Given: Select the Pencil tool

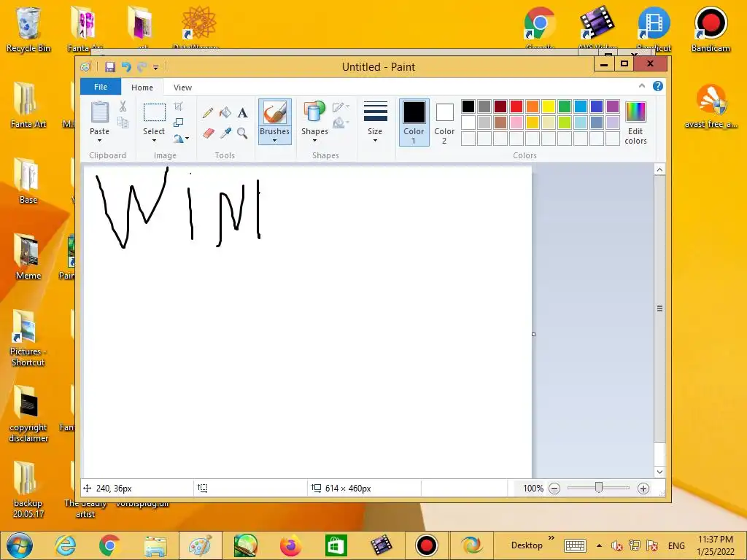Looking at the screenshot, I should click(x=208, y=113).
